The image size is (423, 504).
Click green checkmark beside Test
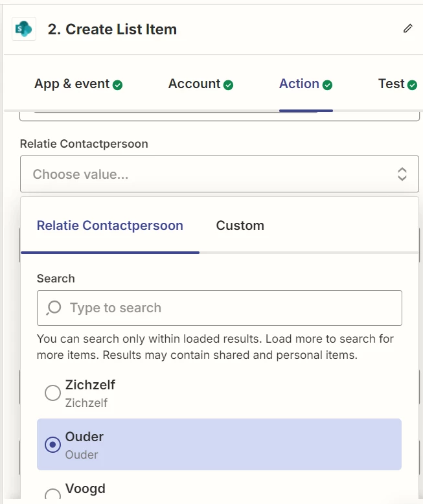tap(412, 85)
